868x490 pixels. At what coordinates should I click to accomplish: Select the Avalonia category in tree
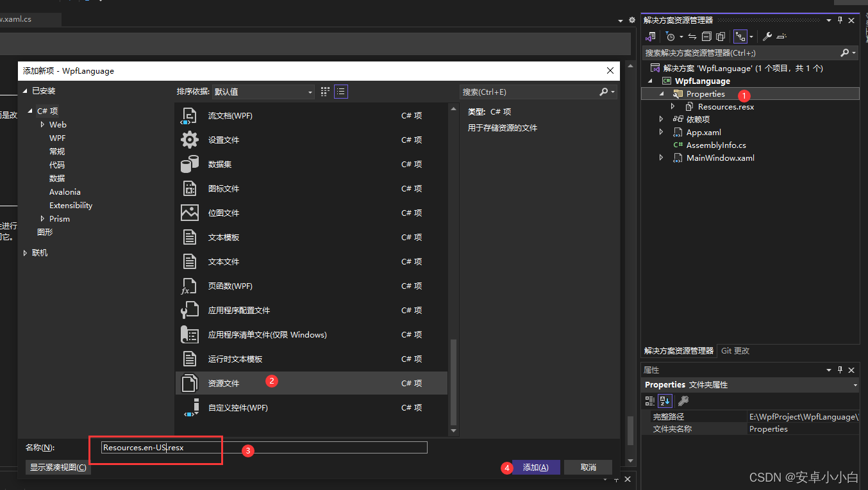point(65,192)
